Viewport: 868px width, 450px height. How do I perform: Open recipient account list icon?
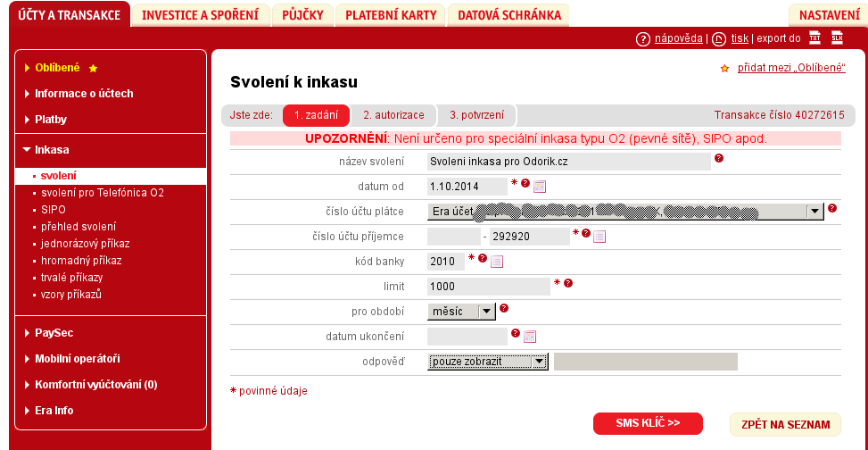tap(599, 237)
